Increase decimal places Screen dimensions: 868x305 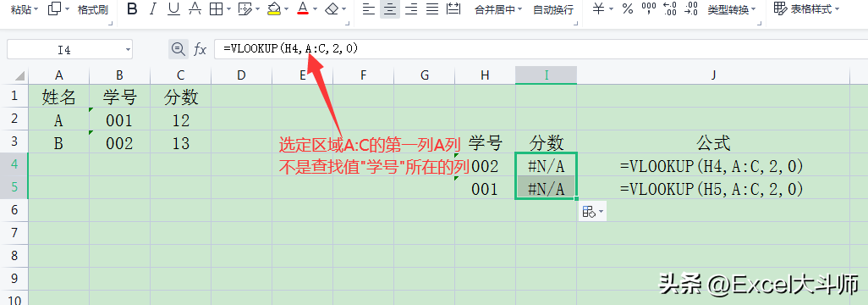click(670, 8)
